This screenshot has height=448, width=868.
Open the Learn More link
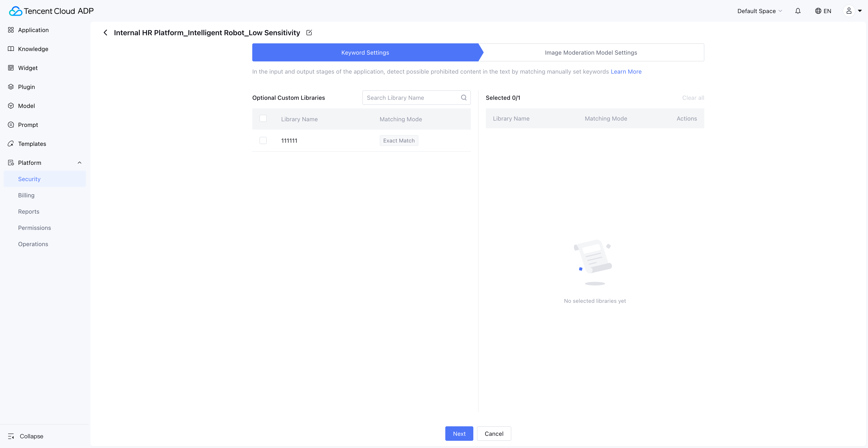(x=626, y=72)
